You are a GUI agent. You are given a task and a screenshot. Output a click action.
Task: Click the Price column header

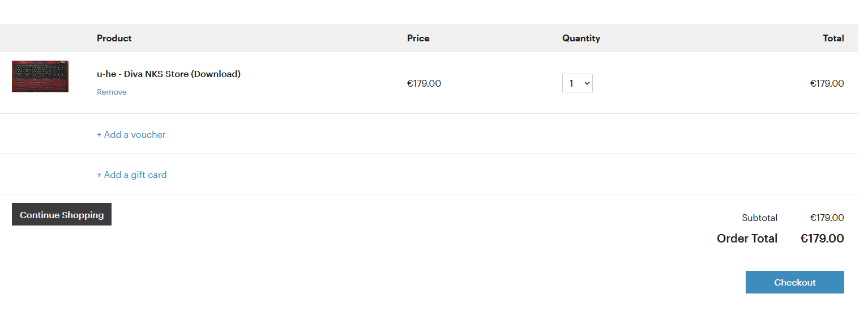click(x=418, y=39)
